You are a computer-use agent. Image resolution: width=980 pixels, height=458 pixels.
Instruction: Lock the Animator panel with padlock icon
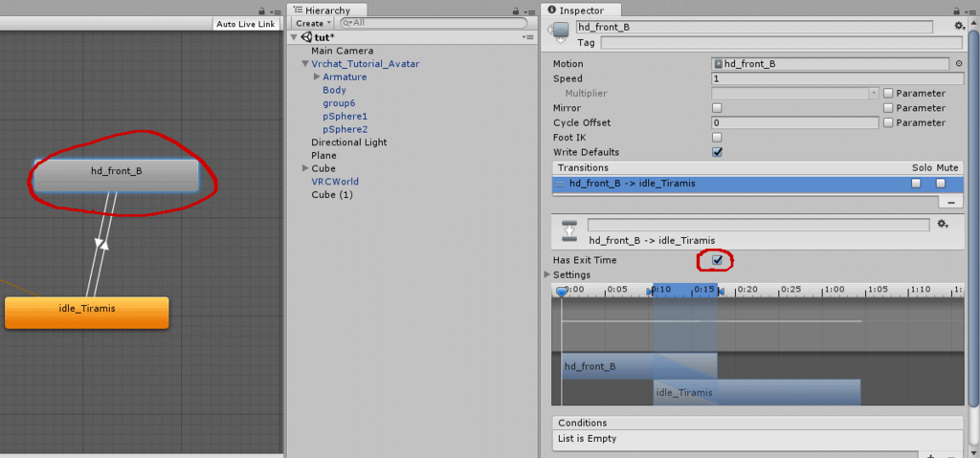click(262, 11)
